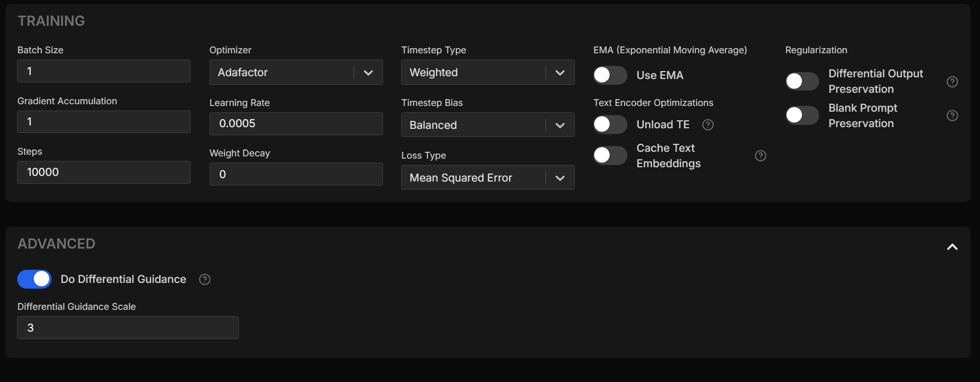Click the Learning Rate input field
This screenshot has width=980, height=382.
click(x=296, y=124)
